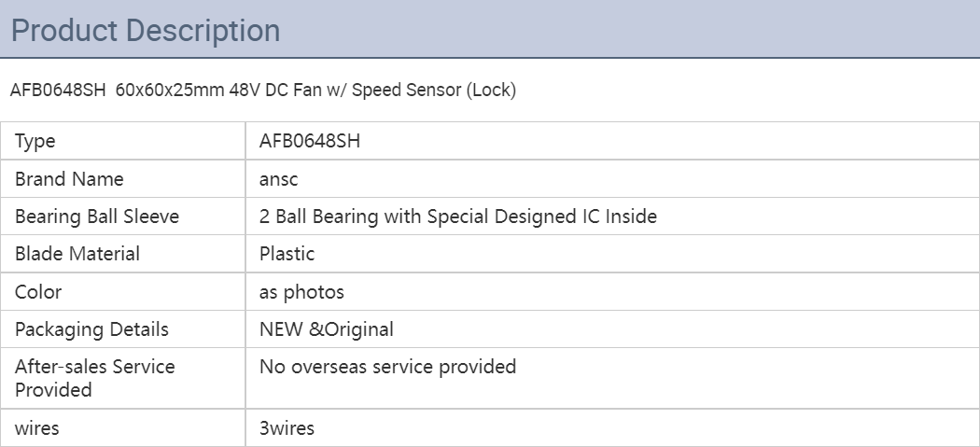Select the ansc brand value

tap(279, 179)
